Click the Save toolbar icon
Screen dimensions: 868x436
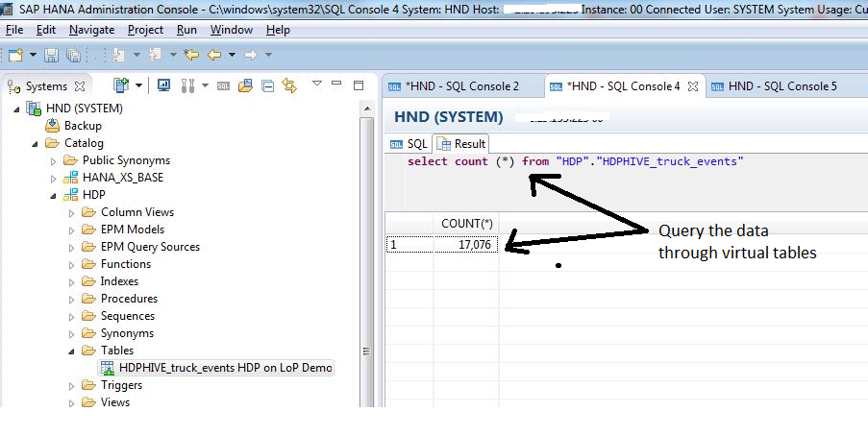(52, 55)
